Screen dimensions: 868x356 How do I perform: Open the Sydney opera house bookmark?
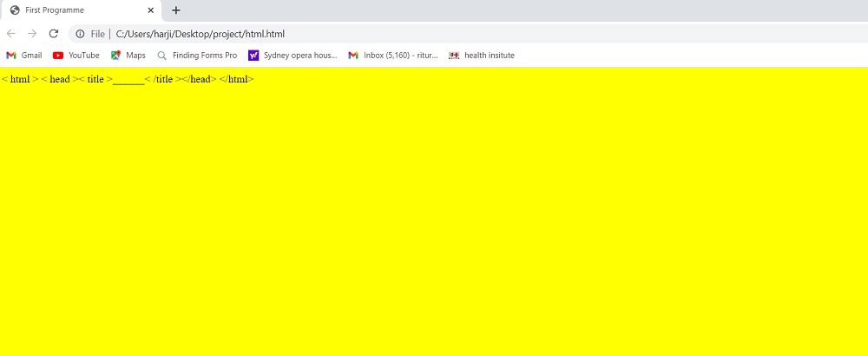coord(293,56)
